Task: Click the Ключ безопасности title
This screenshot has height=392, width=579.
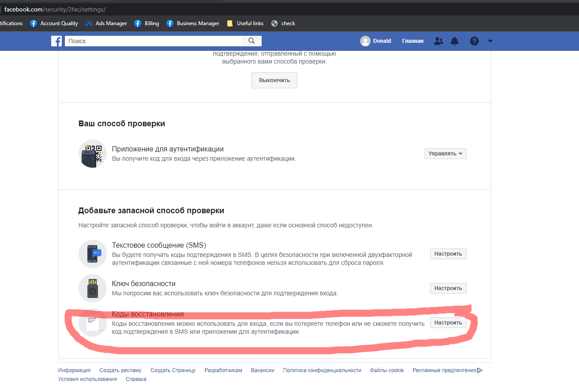Action: (x=144, y=284)
